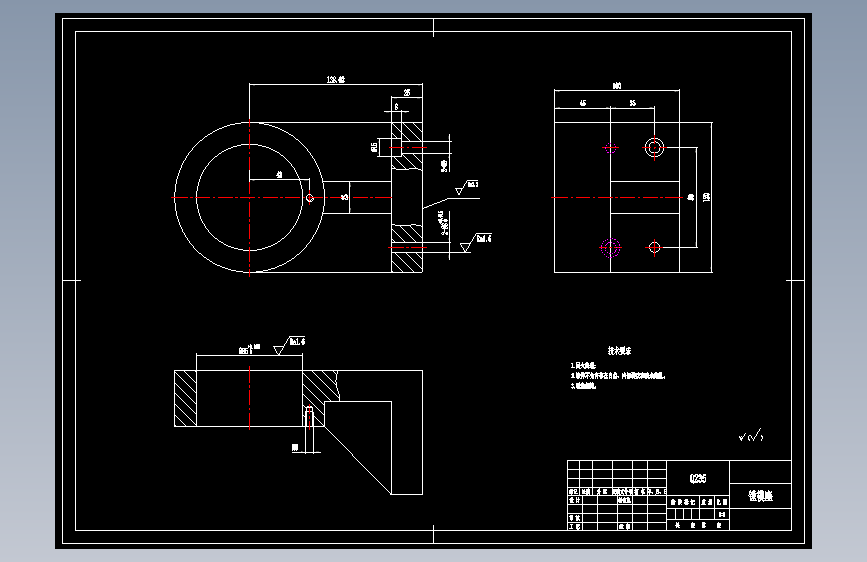Select the small magenta hidden circle in right view
Viewport: 867px width, 562px height.
tap(610, 148)
